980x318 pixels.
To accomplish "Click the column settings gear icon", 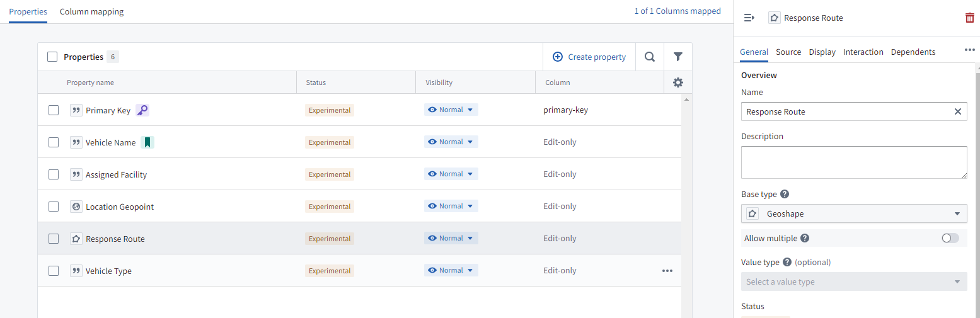I will 677,82.
